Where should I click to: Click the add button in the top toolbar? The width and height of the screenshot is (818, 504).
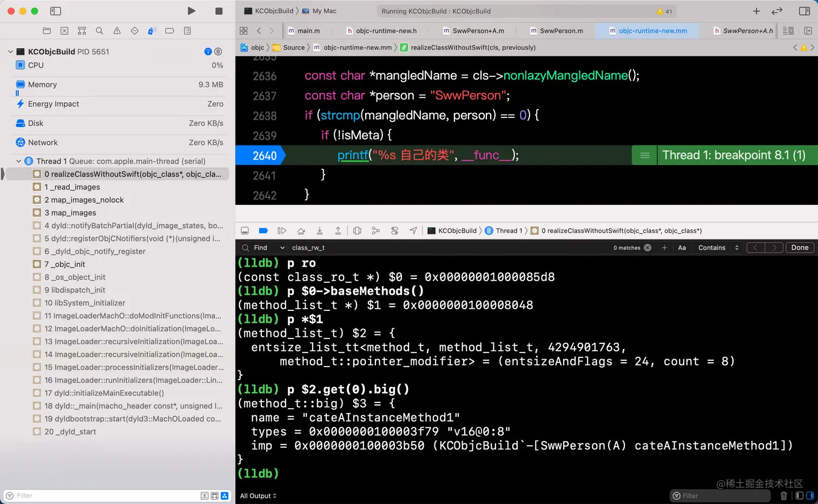(756, 11)
